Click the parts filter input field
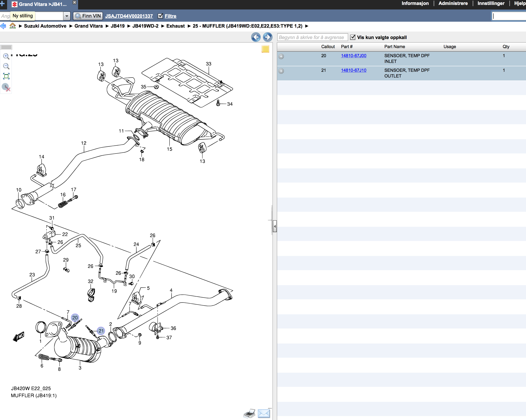This screenshot has width=526, height=420. [x=312, y=37]
